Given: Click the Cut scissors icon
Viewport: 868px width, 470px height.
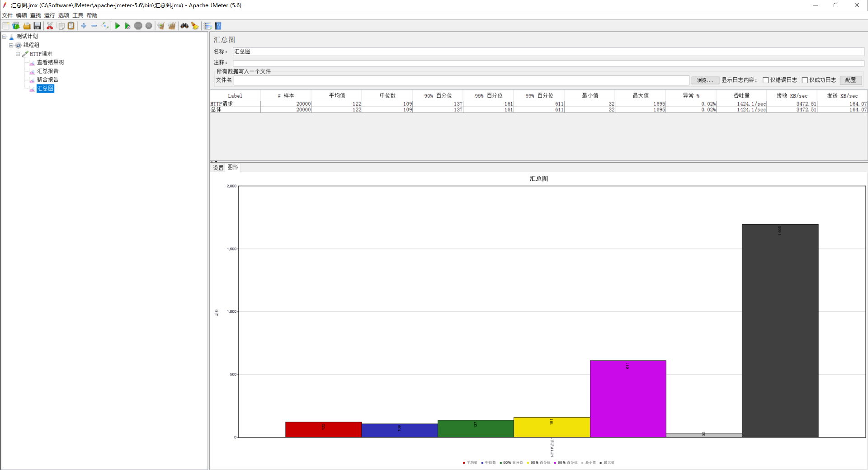Looking at the screenshot, I should (x=50, y=26).
